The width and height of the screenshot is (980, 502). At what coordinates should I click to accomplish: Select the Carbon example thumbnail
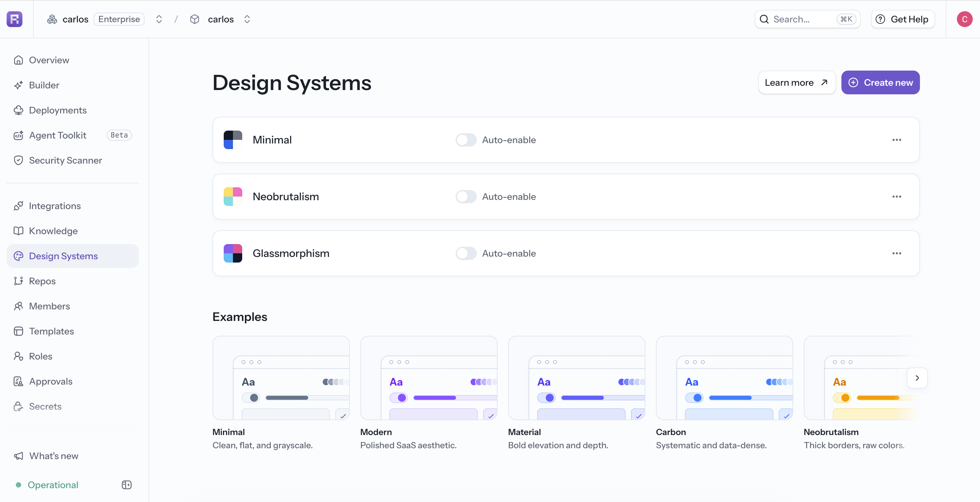point(724,378)
